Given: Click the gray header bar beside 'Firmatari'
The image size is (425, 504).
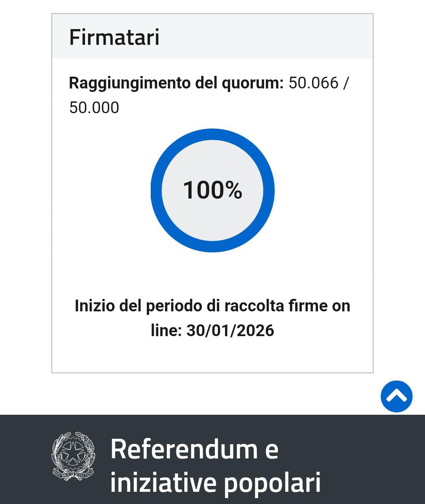Looking at the screenshot, I should pyautogui.click(x=275, y=37).
